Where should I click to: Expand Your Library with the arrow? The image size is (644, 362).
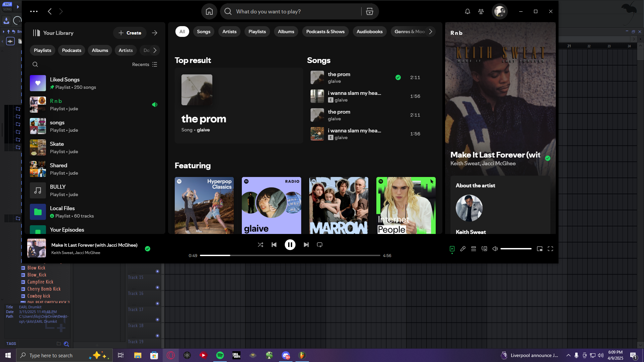pos(155,33)
